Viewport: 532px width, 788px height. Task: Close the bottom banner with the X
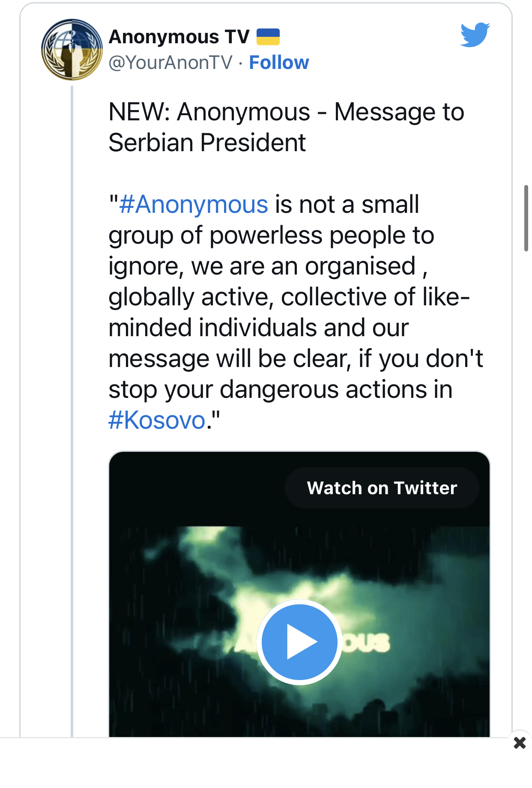click(x=520, y=743)
